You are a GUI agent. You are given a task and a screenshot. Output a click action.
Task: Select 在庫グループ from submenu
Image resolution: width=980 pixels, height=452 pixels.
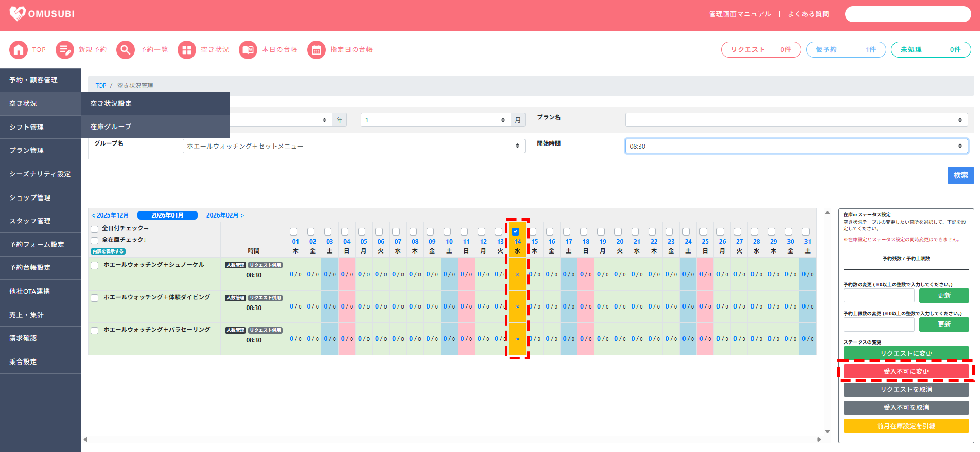pos(111,126)
